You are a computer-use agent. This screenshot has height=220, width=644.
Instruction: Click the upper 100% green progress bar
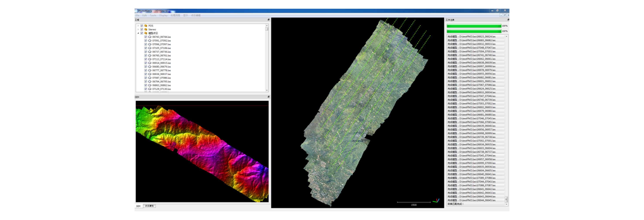474,26
